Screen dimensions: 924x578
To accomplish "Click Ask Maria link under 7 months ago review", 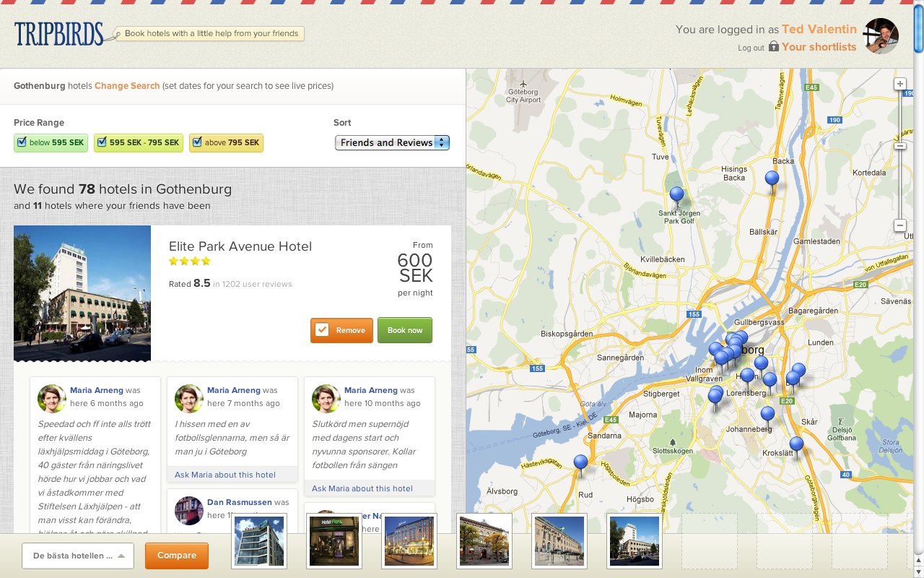I will 225,475.
